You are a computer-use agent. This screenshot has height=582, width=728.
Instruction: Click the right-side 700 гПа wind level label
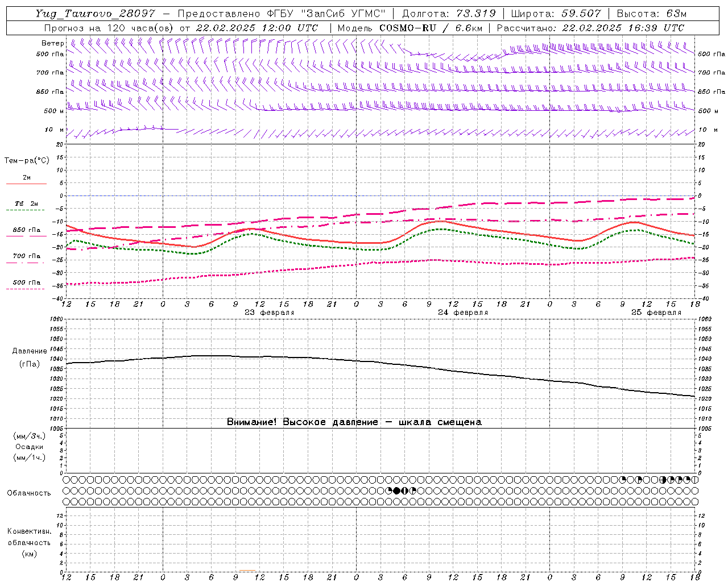tap(712, 73)
